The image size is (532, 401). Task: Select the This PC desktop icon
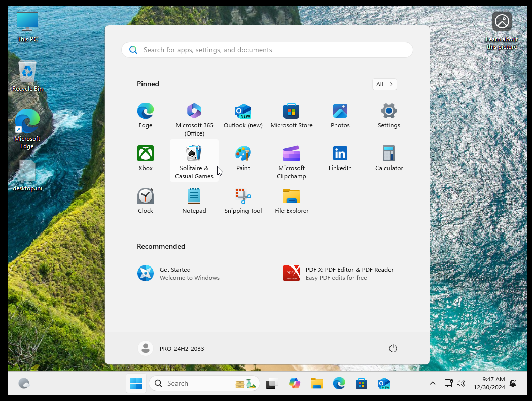pos(27,27)
